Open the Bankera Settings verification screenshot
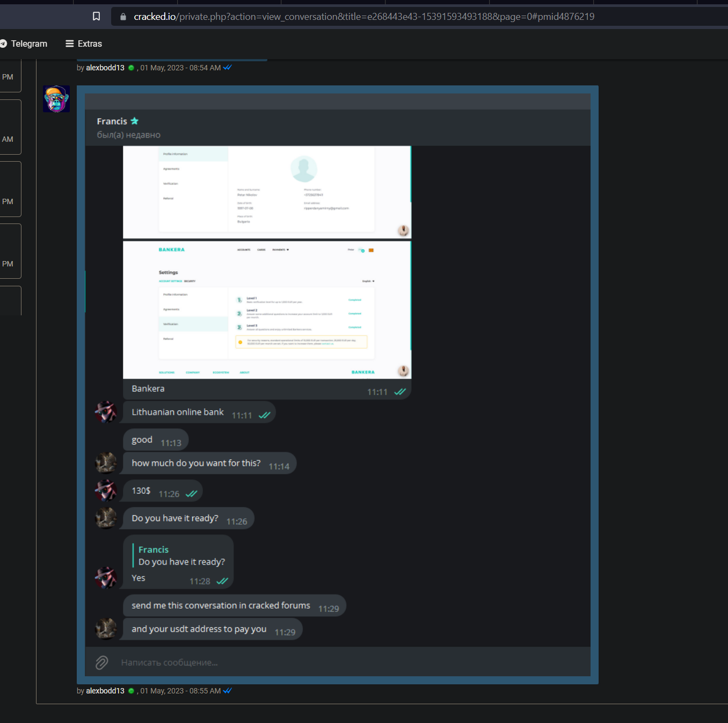 coord(267,310)
